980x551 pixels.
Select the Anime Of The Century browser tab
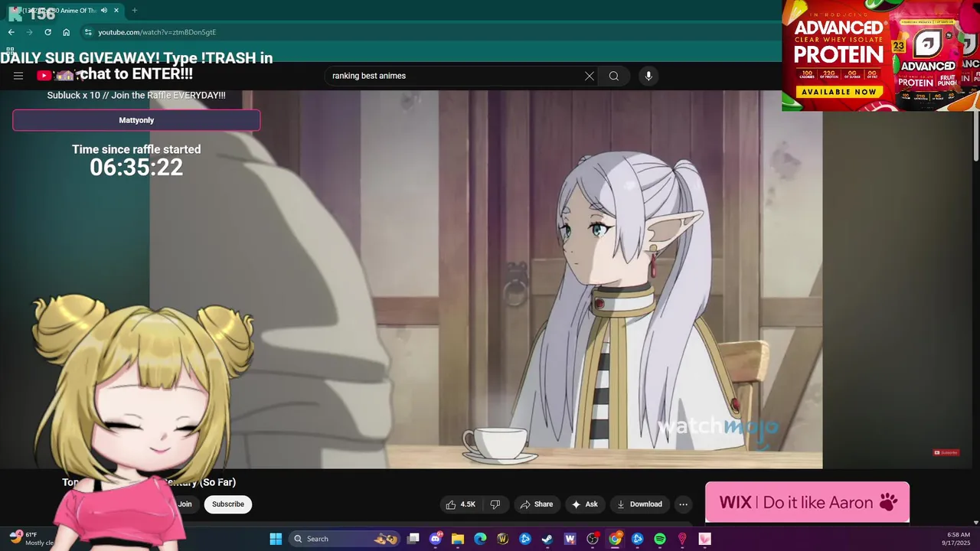coord(64,11)
